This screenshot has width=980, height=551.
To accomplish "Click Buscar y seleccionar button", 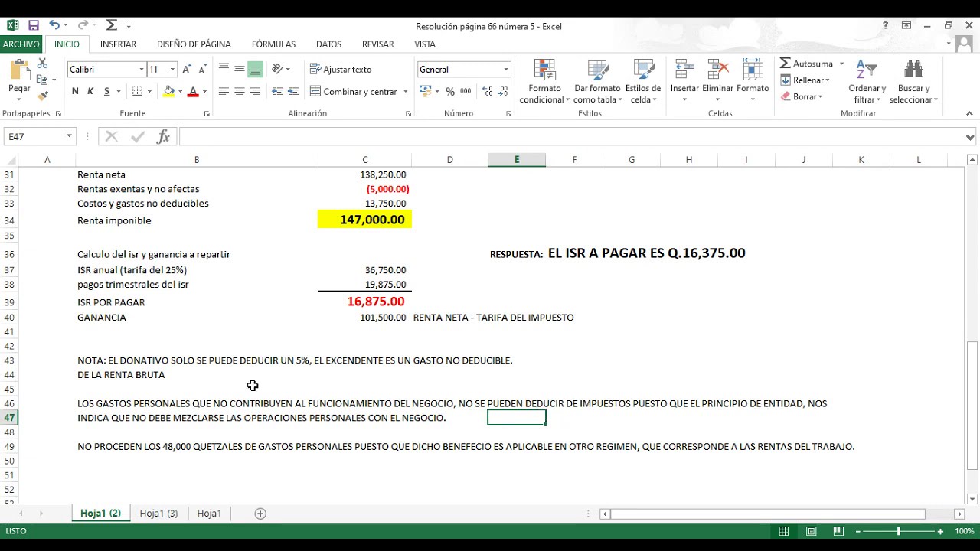I will coord(913,82).
